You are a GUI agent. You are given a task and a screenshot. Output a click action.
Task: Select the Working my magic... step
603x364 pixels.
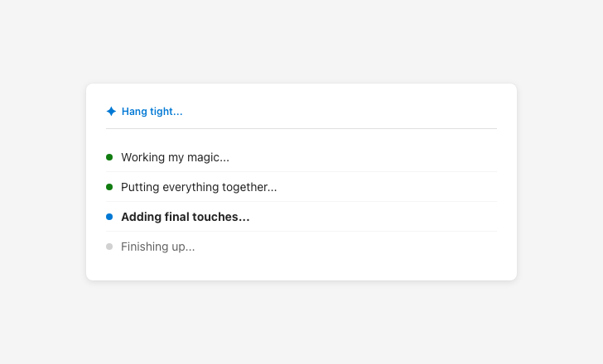175,157
